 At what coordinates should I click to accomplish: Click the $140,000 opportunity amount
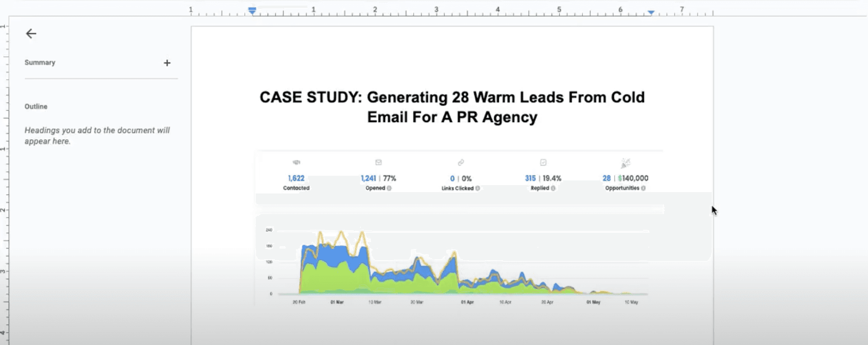[633, 178]
